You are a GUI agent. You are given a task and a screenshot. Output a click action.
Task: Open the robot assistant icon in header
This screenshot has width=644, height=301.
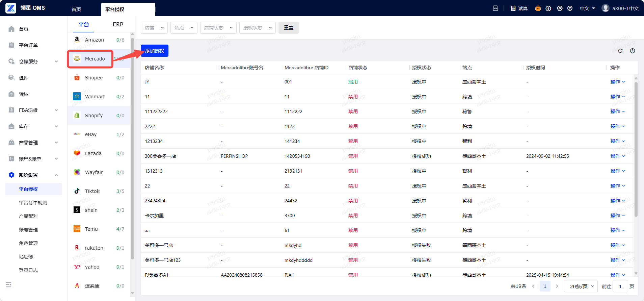(538, 8)
